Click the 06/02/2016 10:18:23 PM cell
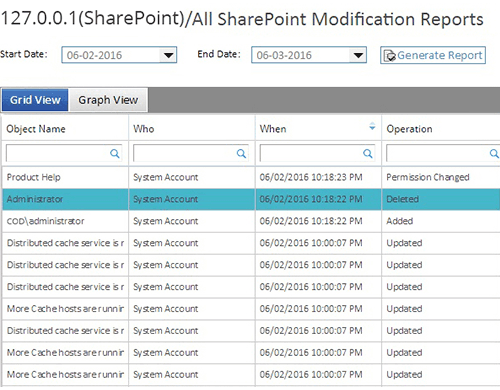 [x=318, y=177]
